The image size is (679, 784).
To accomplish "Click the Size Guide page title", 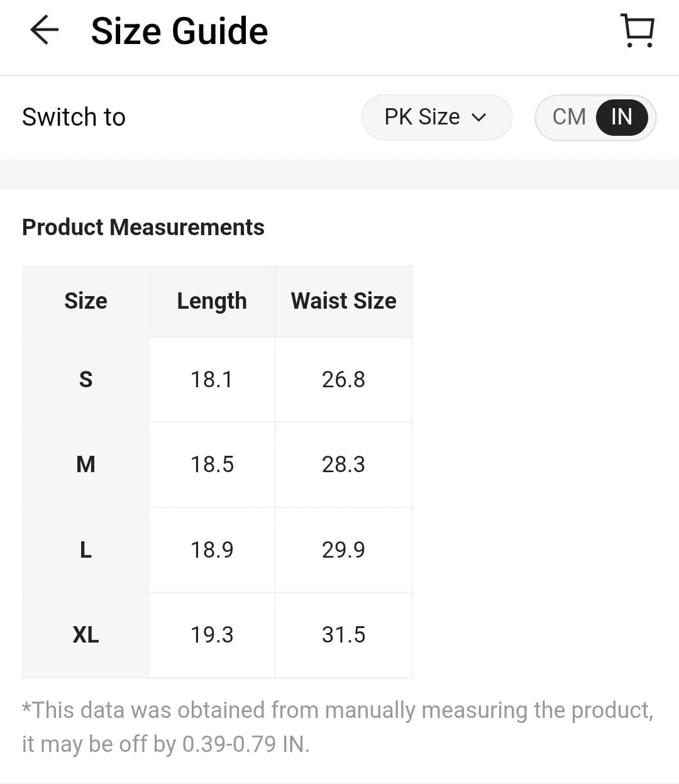I will click(179, 31).
